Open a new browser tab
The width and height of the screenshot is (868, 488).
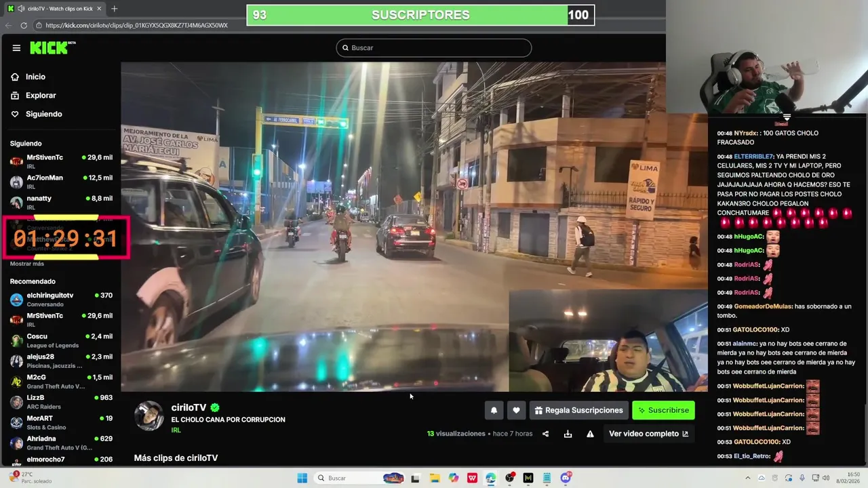point(114,9)
